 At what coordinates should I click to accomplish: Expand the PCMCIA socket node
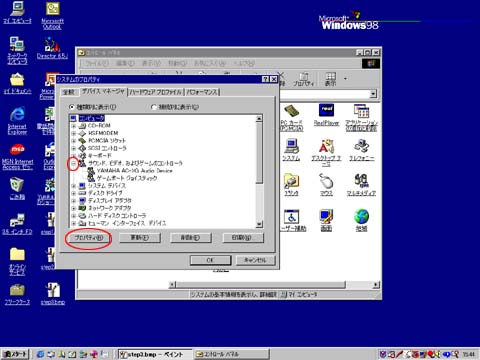pos(74,141)
